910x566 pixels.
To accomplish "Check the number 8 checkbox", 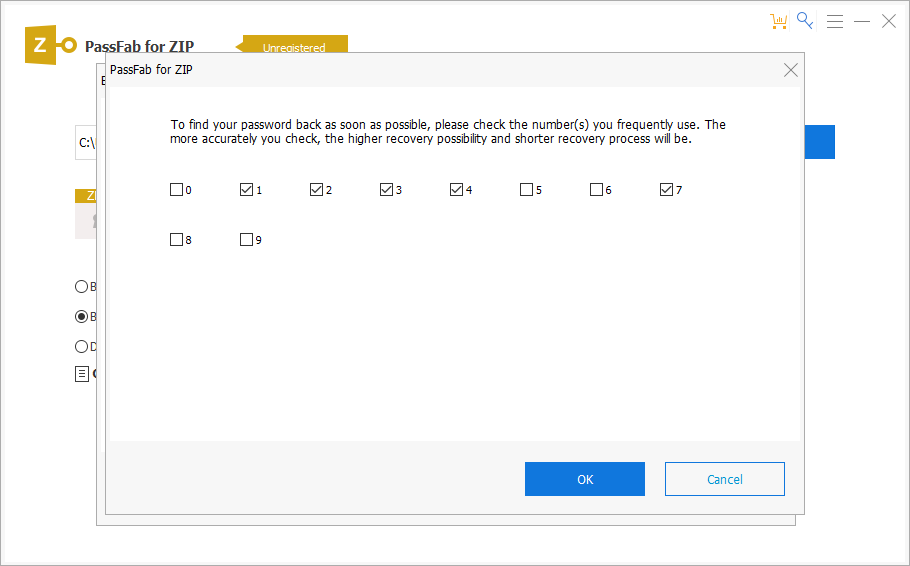I will 176,240.
